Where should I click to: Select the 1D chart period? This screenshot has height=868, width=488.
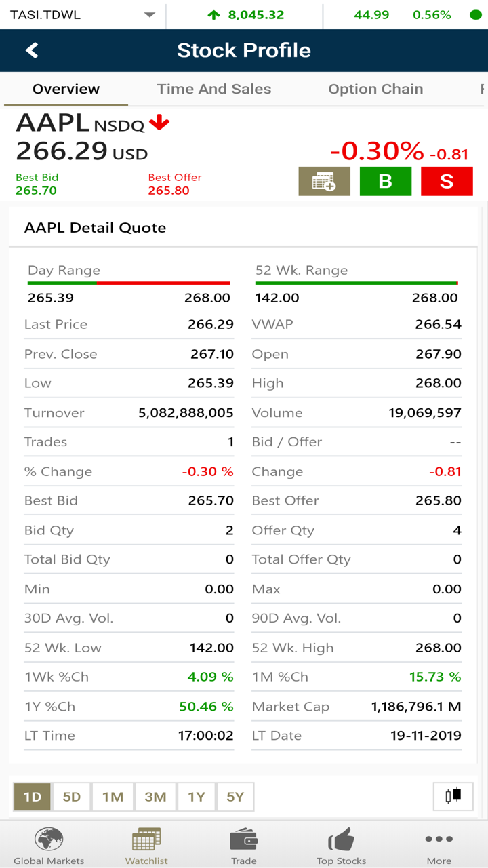(x=32, y=797)
